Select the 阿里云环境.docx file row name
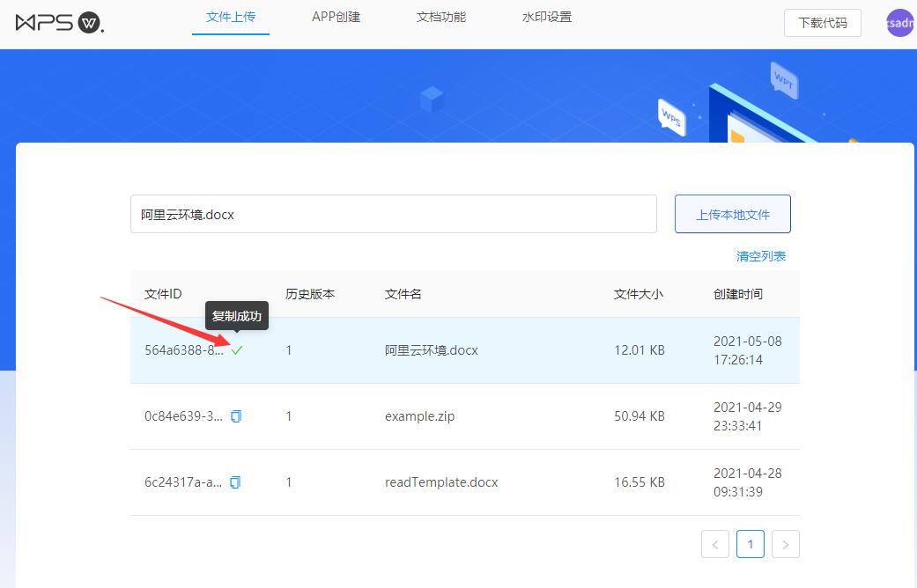The image size is (917, 588). click(x=432, y=350)
